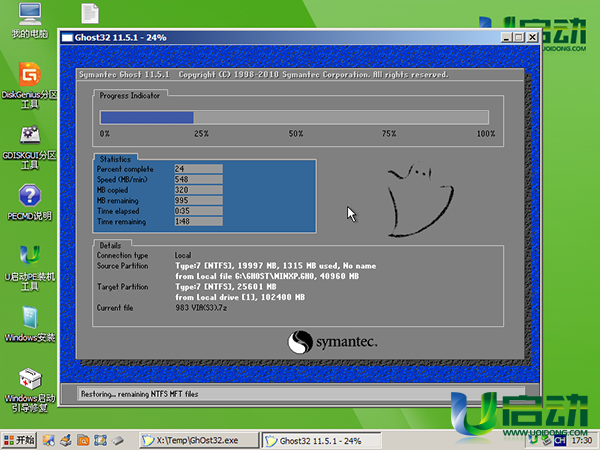Click the Time elapsed value 0:35
The height and width of the screenshot is (450, 600).
[199, 211]
